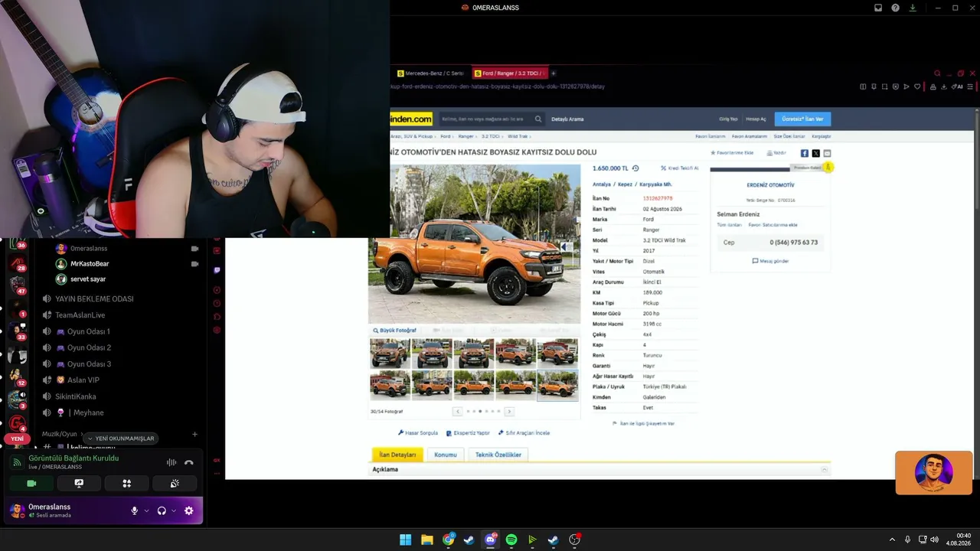980x551 pixels.
Task: Open Hasar Sorgula damage query
Action: [418, 433]
